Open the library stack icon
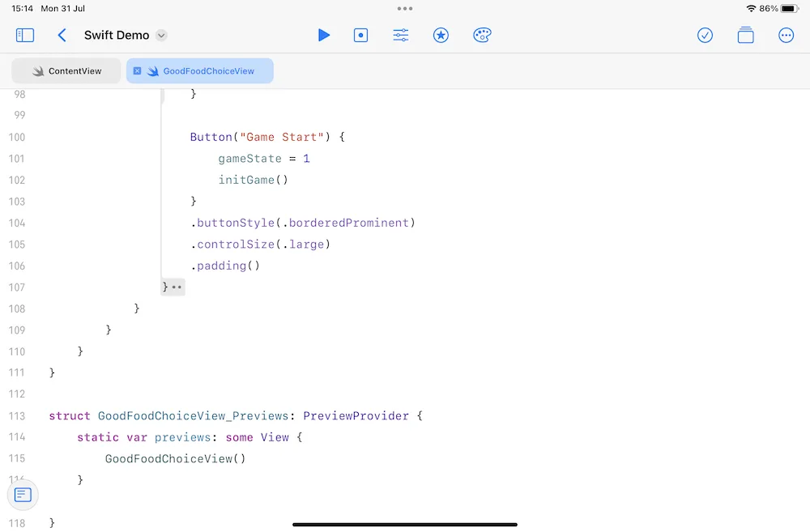This screenshot has height=532, width=810. click(745, 35)
